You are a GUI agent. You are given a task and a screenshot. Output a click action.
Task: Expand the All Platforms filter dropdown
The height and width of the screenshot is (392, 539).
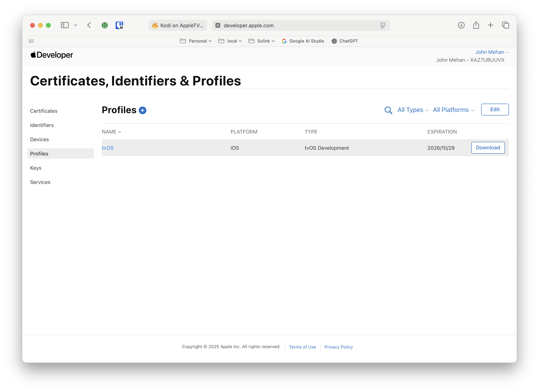point(453,110)
